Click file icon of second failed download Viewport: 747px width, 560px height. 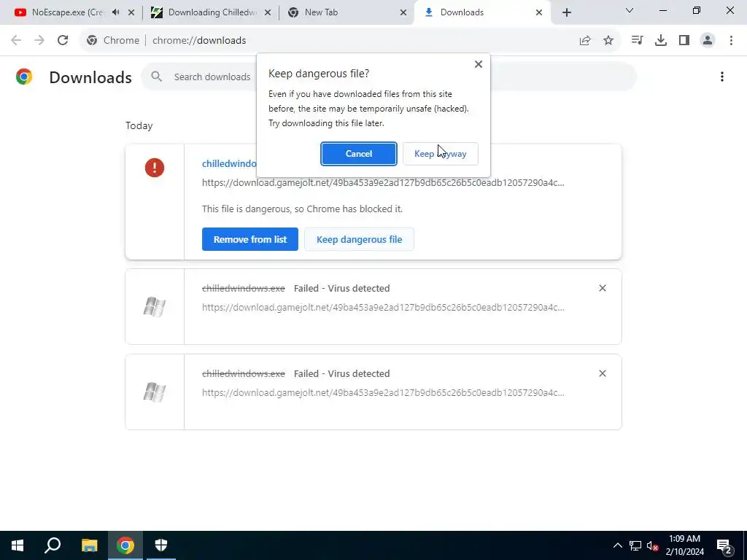(155, 392)
